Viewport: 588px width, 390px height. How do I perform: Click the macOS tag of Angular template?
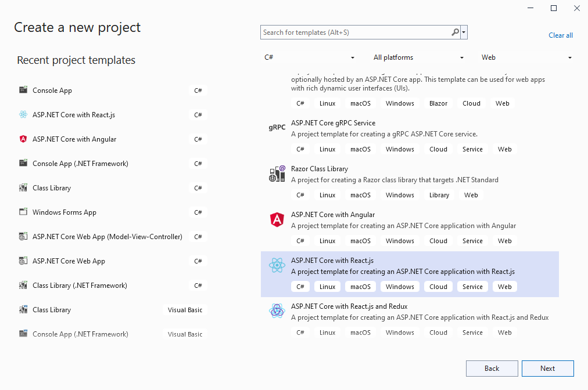coord(360,241)
